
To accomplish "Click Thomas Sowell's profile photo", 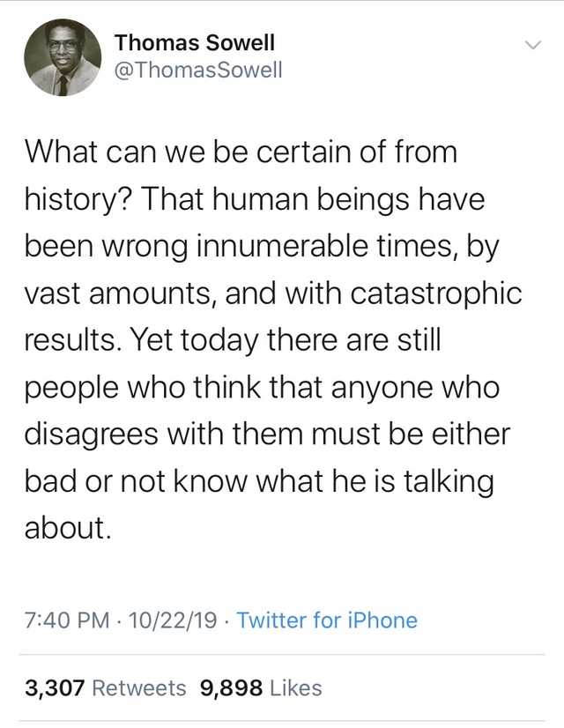I will pyautogui.click(x=62, y=57).
